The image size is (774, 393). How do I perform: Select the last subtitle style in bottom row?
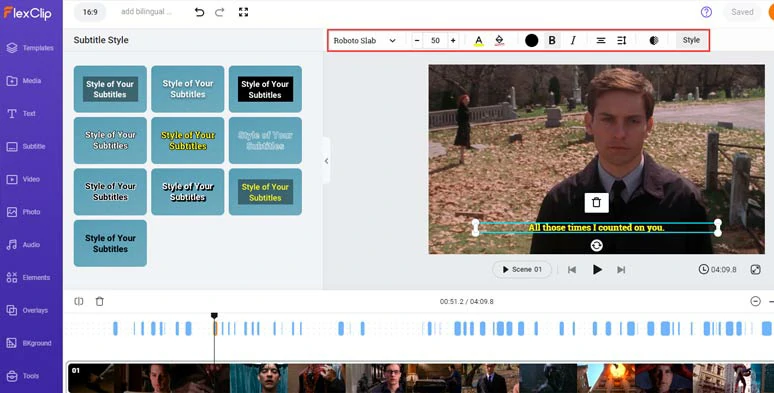click(x=110, y=243)
